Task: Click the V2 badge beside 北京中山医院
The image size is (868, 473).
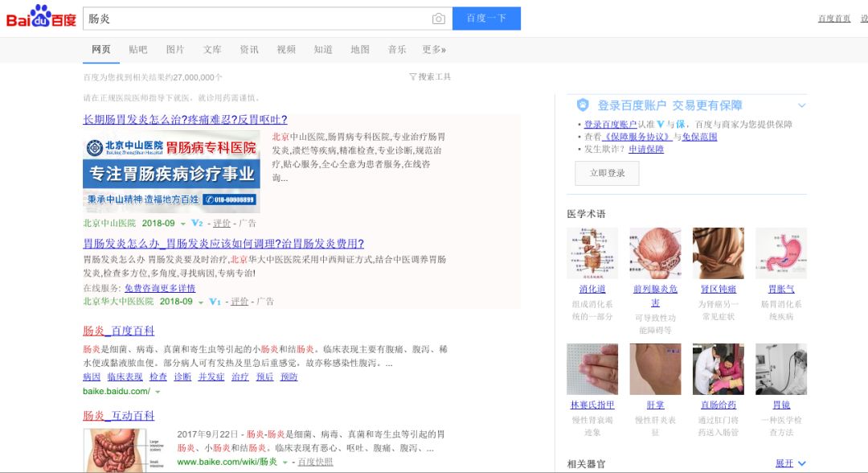Action: [x=199, y=223]
